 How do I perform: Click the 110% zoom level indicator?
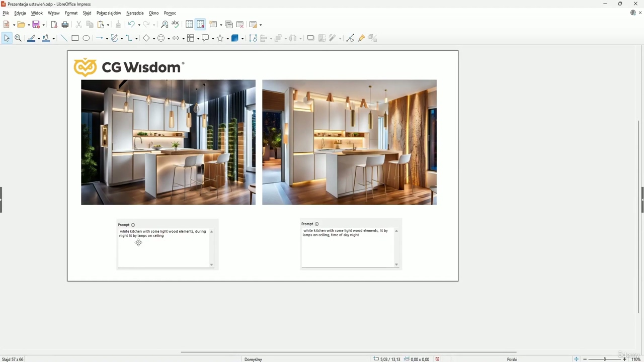635,359
